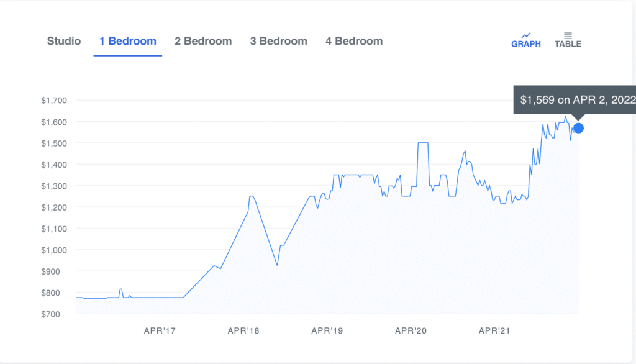This screenshot has height=364, width=636.
Task: Select the 1 Bedroom tab
Action: coord(127,41)
